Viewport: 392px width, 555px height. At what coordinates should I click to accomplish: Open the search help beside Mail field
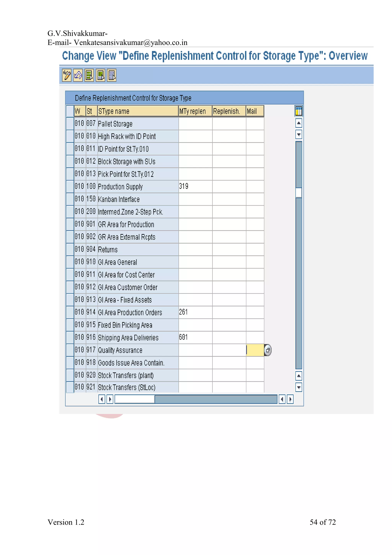pyautogui.click(x=268, y=350)
